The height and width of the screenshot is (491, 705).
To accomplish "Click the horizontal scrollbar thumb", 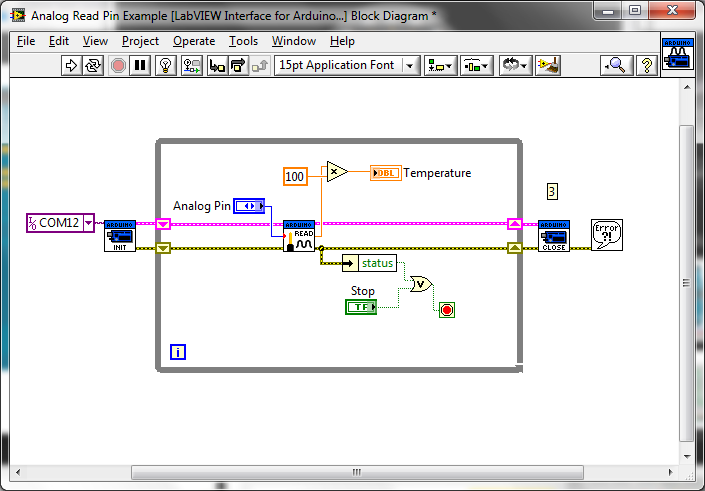I will [x=357, y=472].
